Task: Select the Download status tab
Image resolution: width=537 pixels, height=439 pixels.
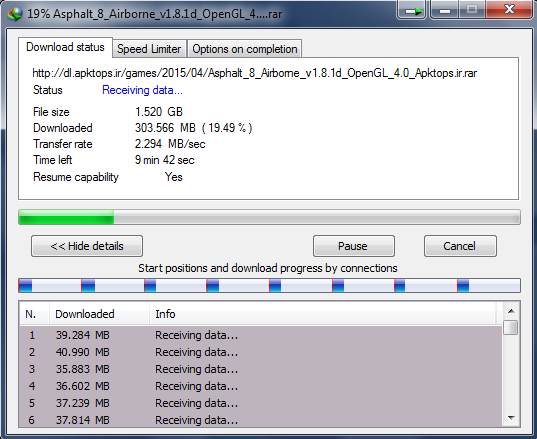Action: 65,47
